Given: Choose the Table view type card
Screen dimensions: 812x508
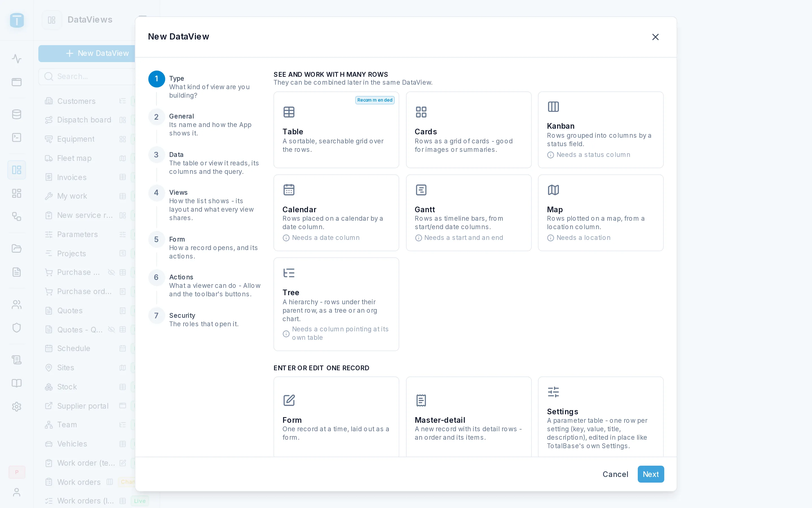Looking at the screenshot, I should (x=336, y=130).
